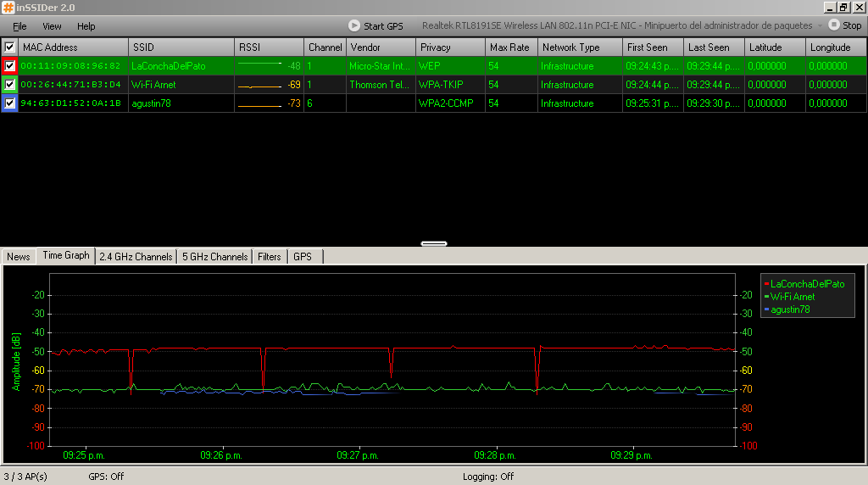
Task: Sort by the Privacy column header
Action: [x=449, y=47]
